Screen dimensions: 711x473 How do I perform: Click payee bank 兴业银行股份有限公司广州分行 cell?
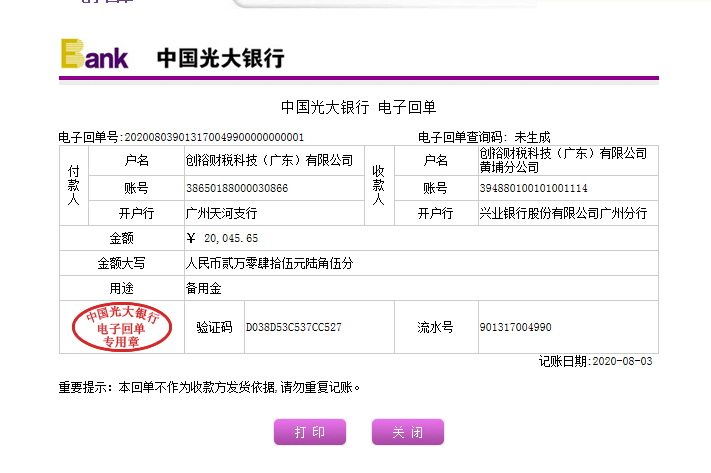[563, 213]
